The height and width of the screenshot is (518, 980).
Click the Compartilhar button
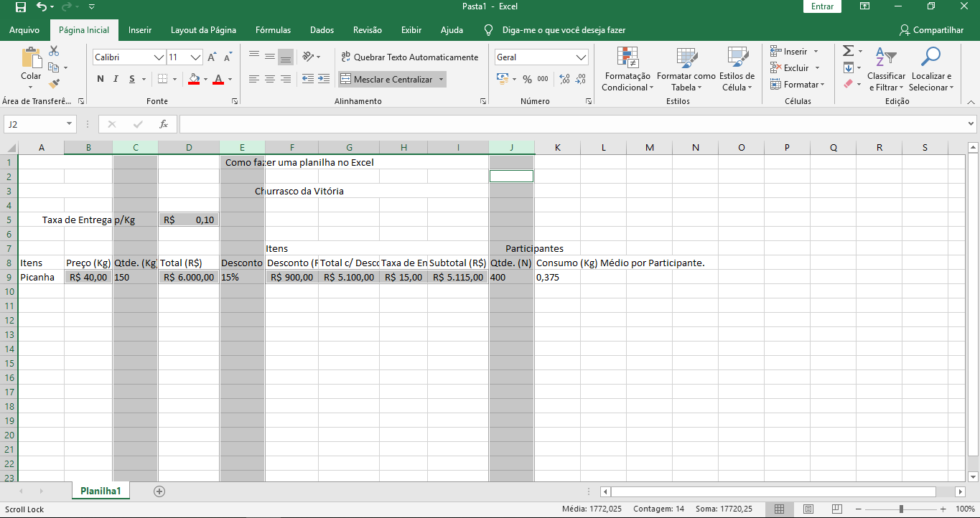pos(931,30)
